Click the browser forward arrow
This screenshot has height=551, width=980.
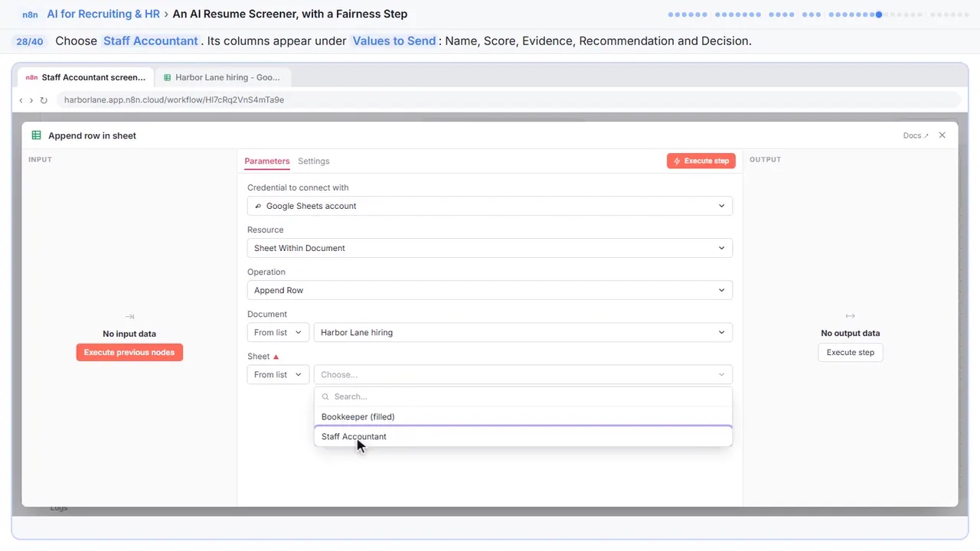[31, 100]
